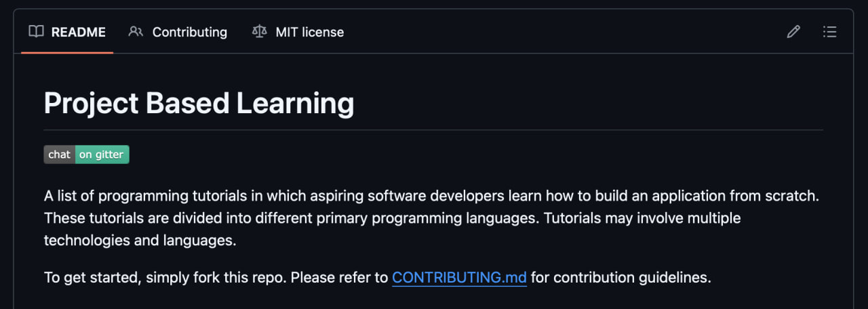868x309 pixels.
Task: Select the MIT license tab
Action: click(x=298, y=32)
